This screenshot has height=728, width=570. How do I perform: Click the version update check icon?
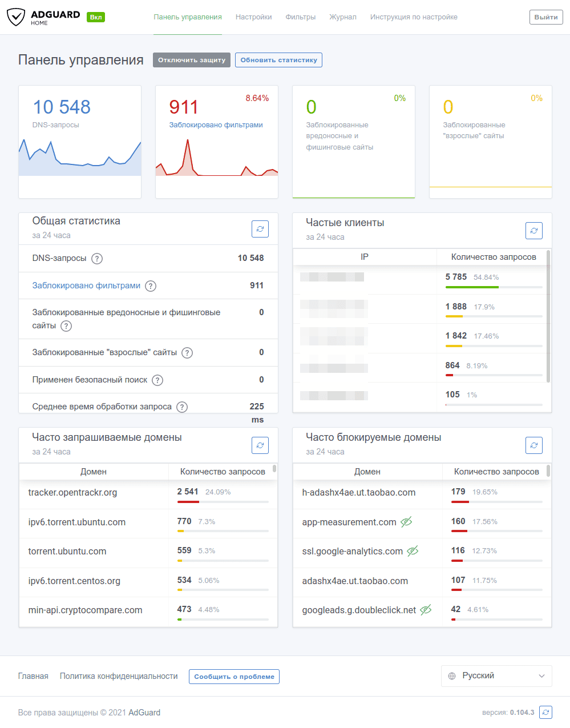coord(546,712)
